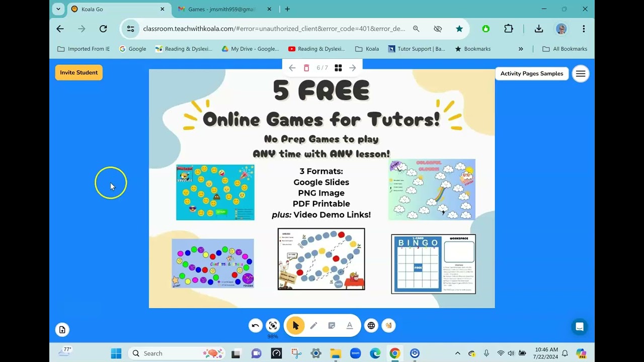Click the chicken path game thumbnail
Screen dimensions: 644x362
321,259
